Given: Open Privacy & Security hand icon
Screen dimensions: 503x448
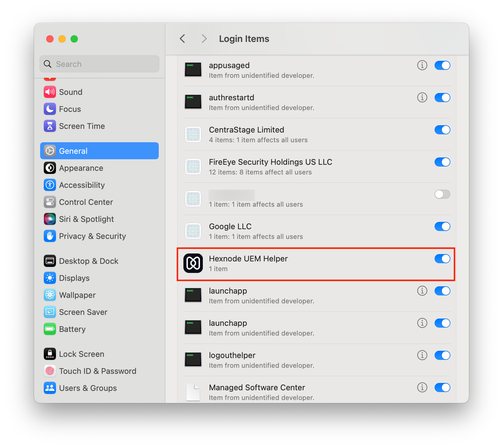Looking at the screenshot, I should (x=50, y=236).
